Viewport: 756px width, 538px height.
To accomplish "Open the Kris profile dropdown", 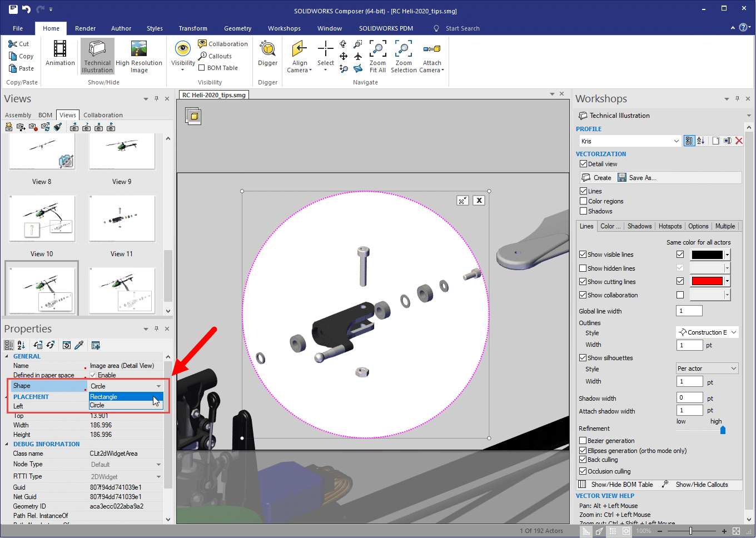I will [676, 141].
